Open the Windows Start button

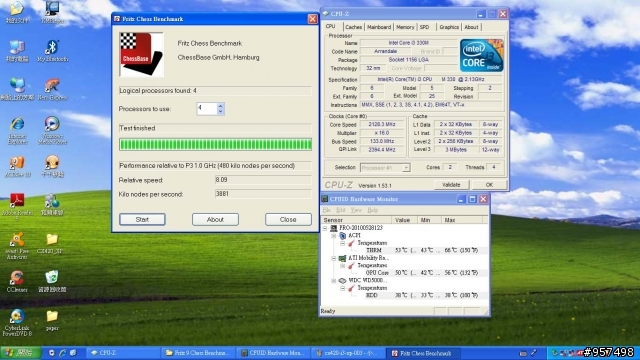[x=20, y=353]
